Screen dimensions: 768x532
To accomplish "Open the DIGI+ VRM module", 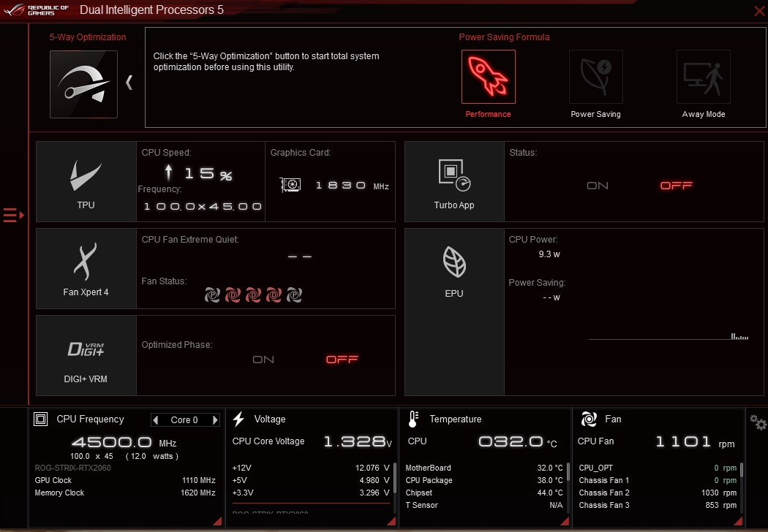I will [86, 355].
